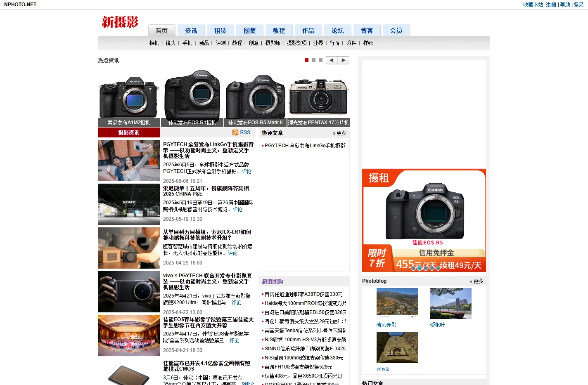Go to 行情 subcategory
This screenshot has width=588, height=385.
[334, 43]
